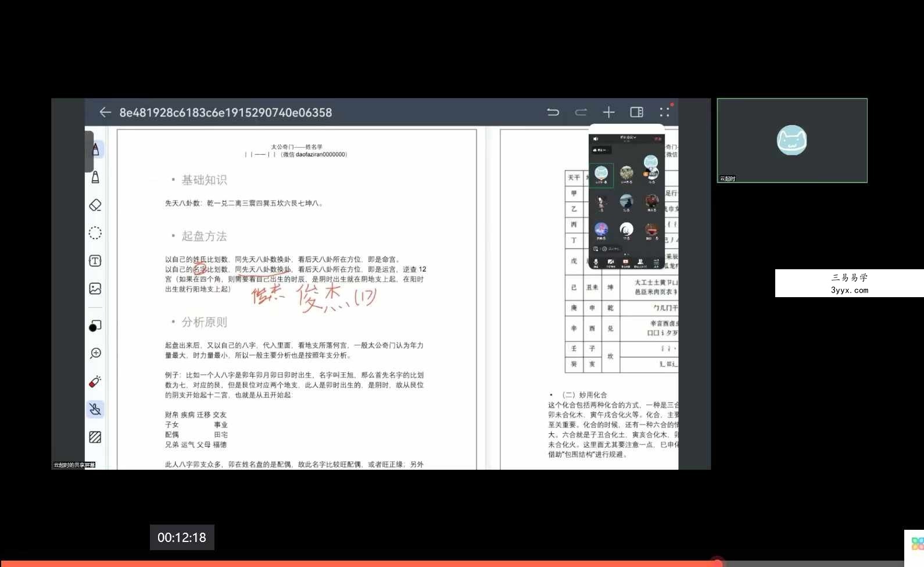Image resolution: width=924 pixels, height=567 pixels.
Task: Expand the meeting title dropdown in phone overlay
Action: pos(628,138)
